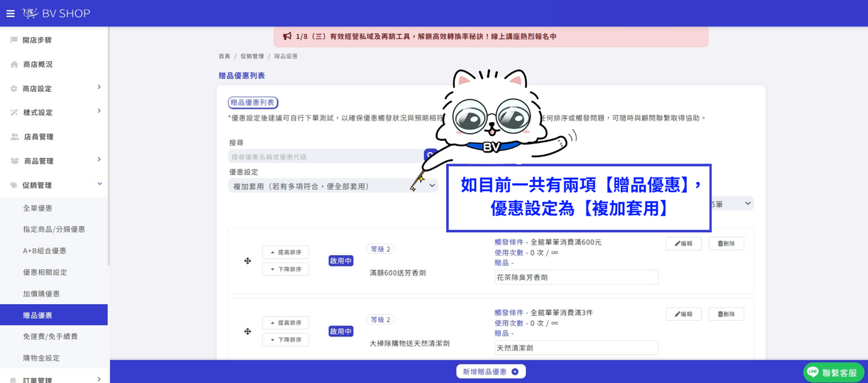
Task: Open the 優惠設定 dropdown showing 複加套用
Action: click(333, 186)
